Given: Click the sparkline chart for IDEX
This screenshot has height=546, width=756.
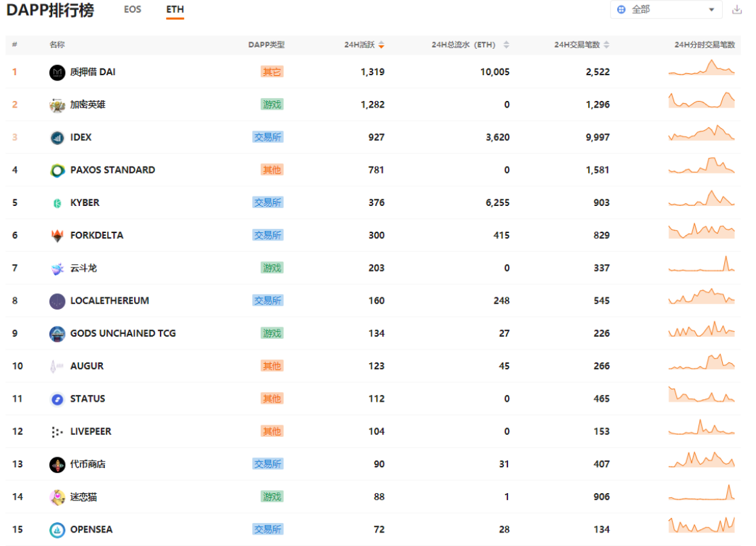Looking at the screenshot, I should point(702,133).
